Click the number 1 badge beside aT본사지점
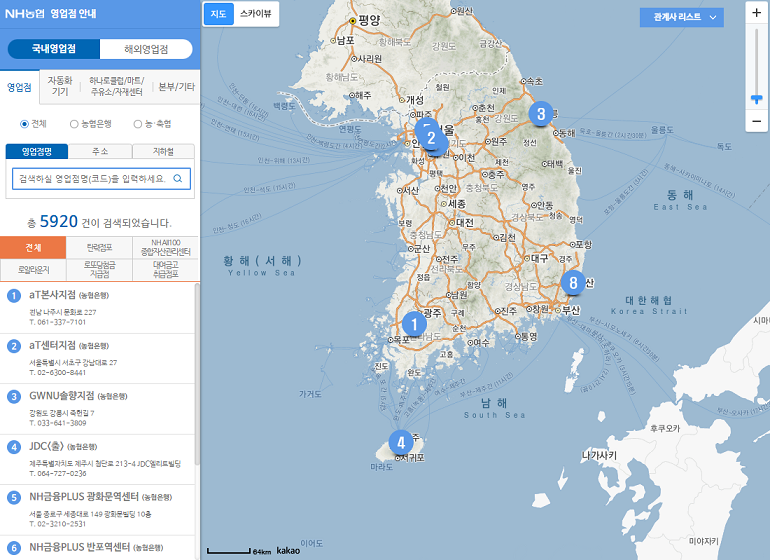The image size is (770, 560). pos(14,296)
